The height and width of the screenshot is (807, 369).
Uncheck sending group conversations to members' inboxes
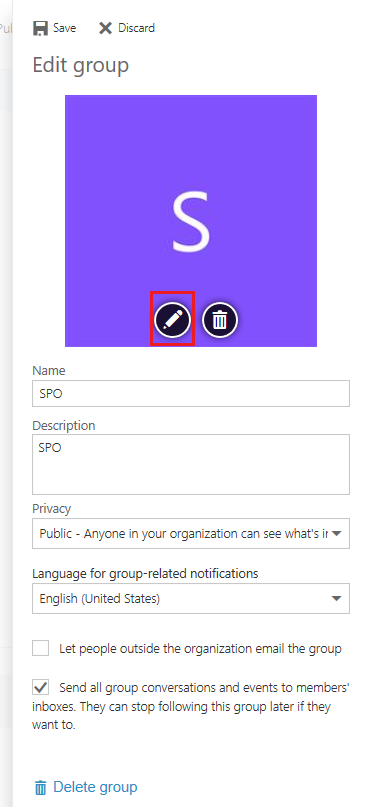point(41,687)
